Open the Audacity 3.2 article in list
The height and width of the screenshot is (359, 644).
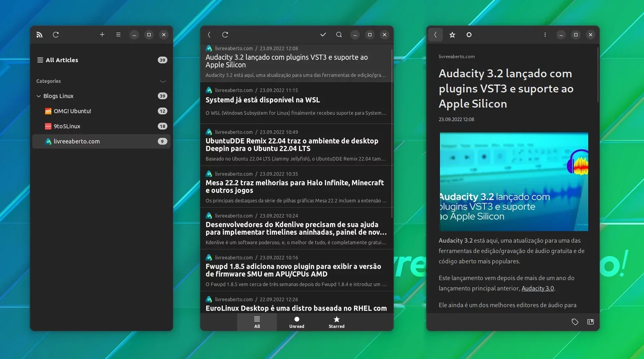click(x=296, y=63)
